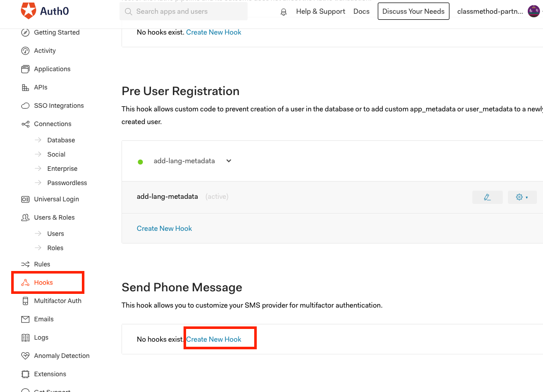Image resolution: width=543 pixels, height=392 pixels.
Task: Open the classmethod-partn... tenant menu
Action: 490,11
